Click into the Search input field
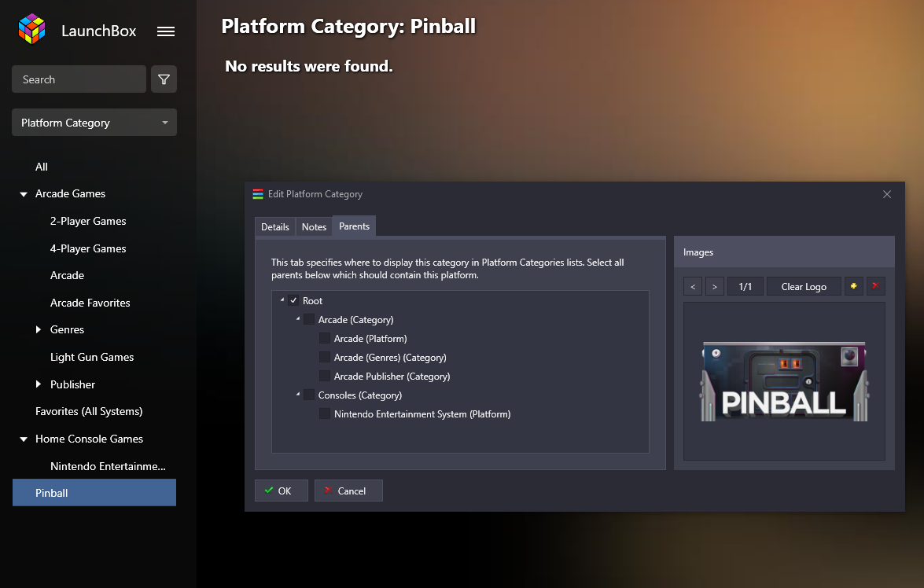 [79, 79]
